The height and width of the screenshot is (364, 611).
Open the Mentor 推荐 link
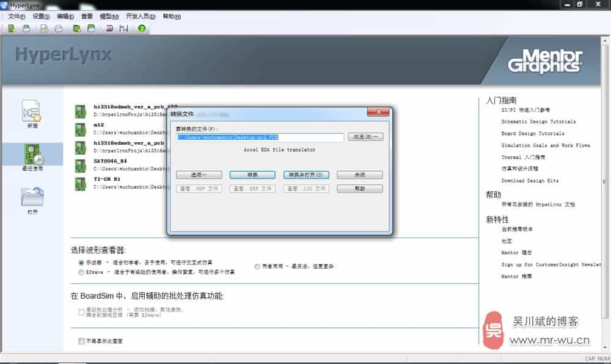tap(516, 277)
